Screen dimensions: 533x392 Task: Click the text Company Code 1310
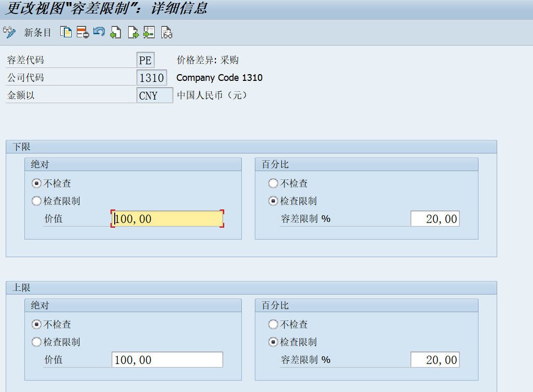pyautogui.click(x=219, y=78)
